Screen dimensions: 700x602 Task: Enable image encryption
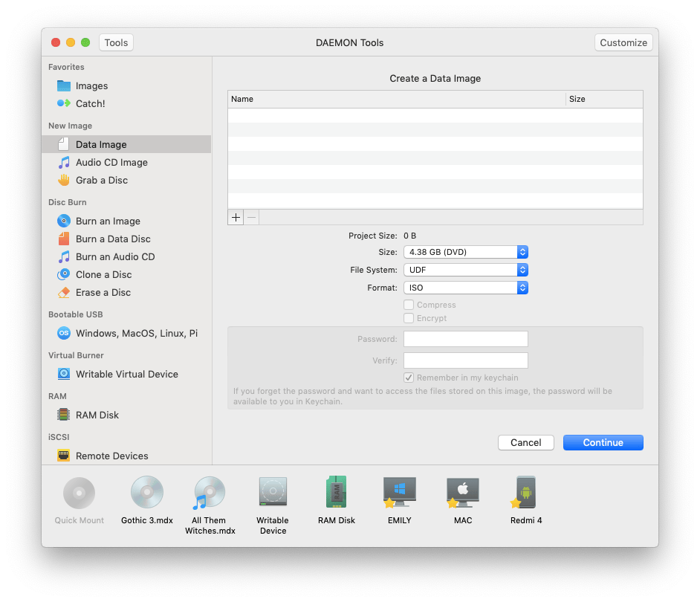coord(409,318)
